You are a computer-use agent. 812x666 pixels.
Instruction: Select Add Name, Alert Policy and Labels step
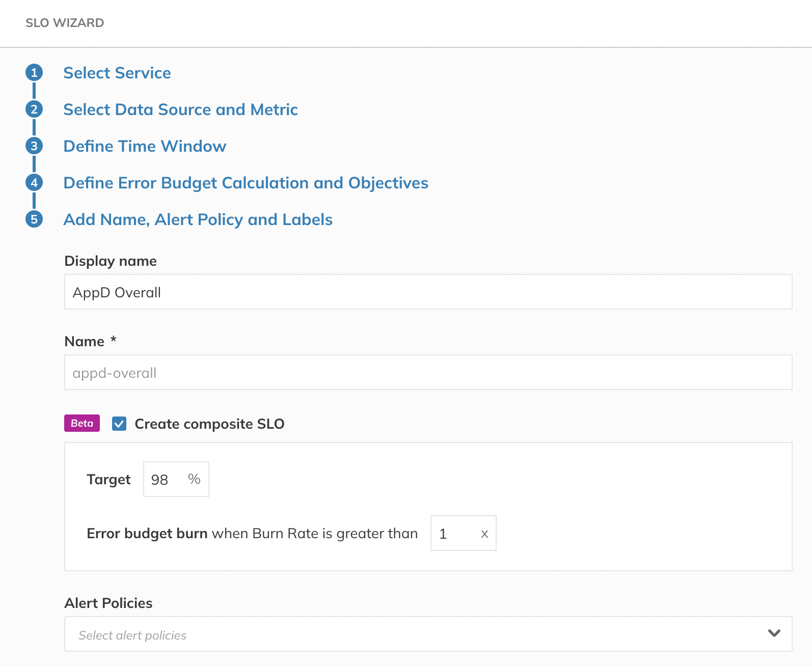click(198, 219)
